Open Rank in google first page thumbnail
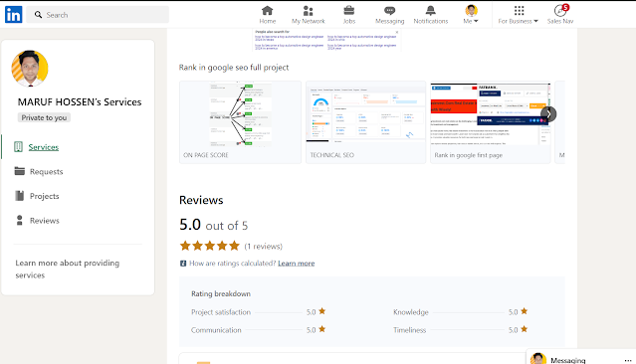This screenshot has width=636, height=364. click(491, 122)
